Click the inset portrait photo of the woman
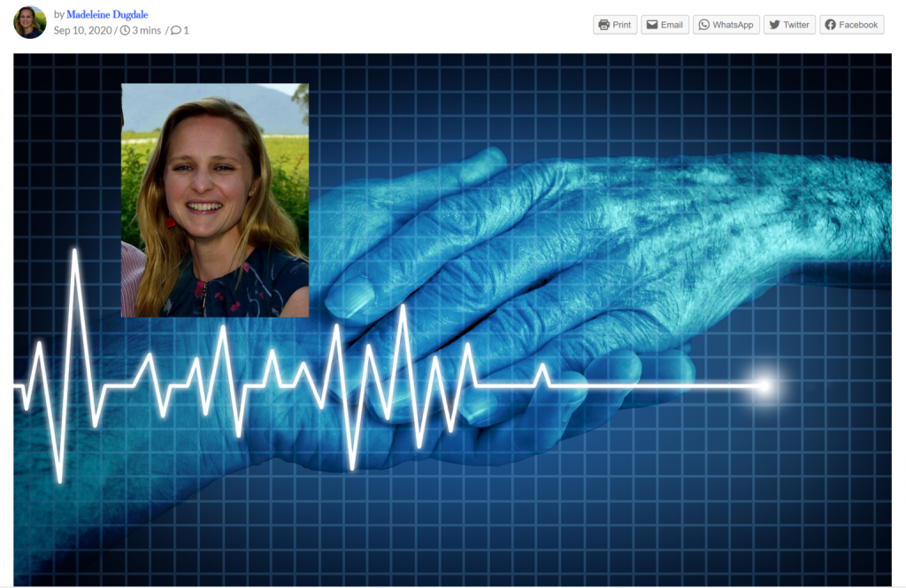This screenshot has height=588, width=906. [215, 201]
